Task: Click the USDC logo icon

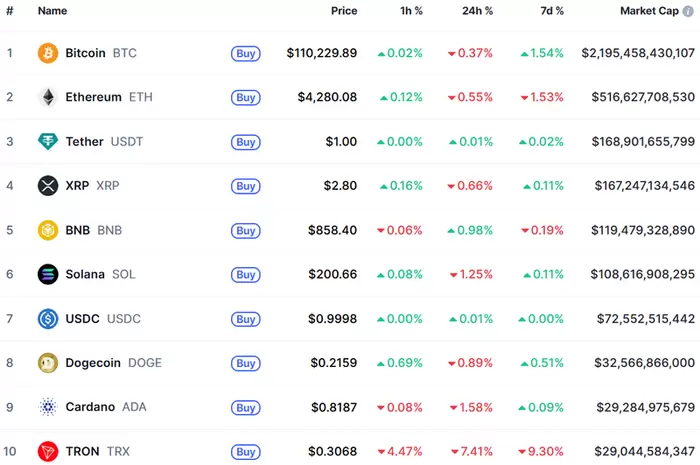Action: 48,319
